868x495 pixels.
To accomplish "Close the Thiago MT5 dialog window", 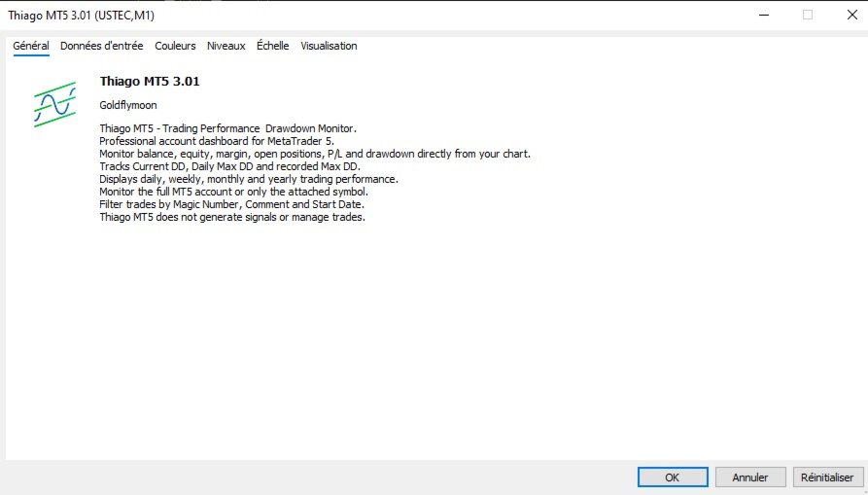I will pos(852,15).
